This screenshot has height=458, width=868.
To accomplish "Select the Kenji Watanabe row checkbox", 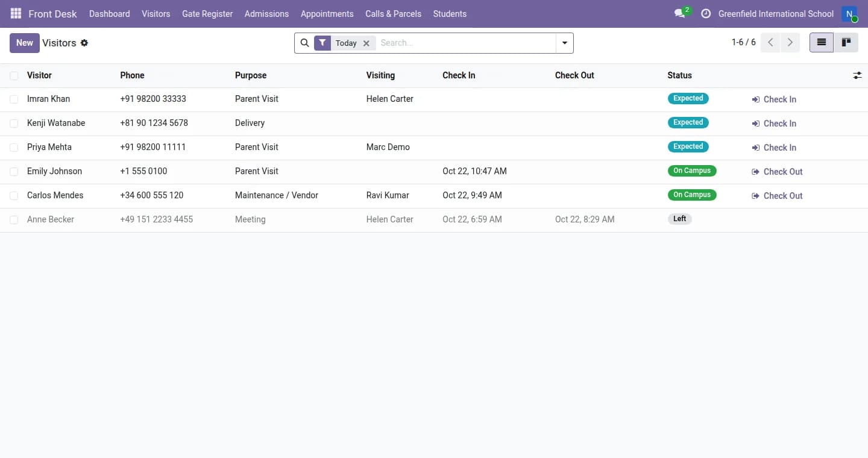I will tap(14, 124).
